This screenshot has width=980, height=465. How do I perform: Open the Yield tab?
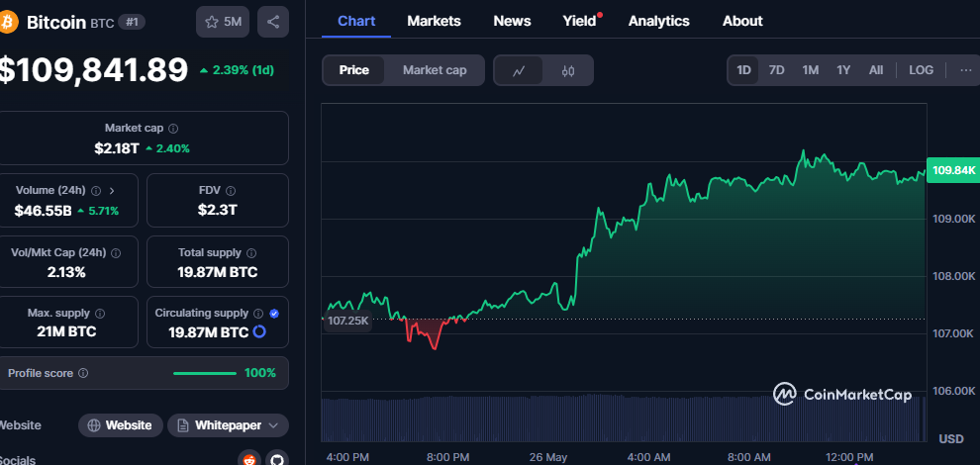[579, 21]
